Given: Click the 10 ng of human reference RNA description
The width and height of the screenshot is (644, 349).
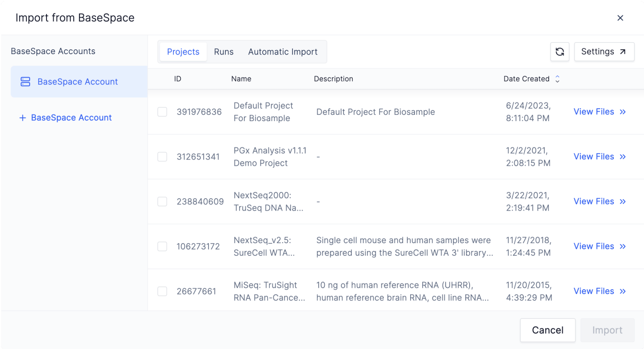Looking at the screenshot, I should [x=403, y=291].
